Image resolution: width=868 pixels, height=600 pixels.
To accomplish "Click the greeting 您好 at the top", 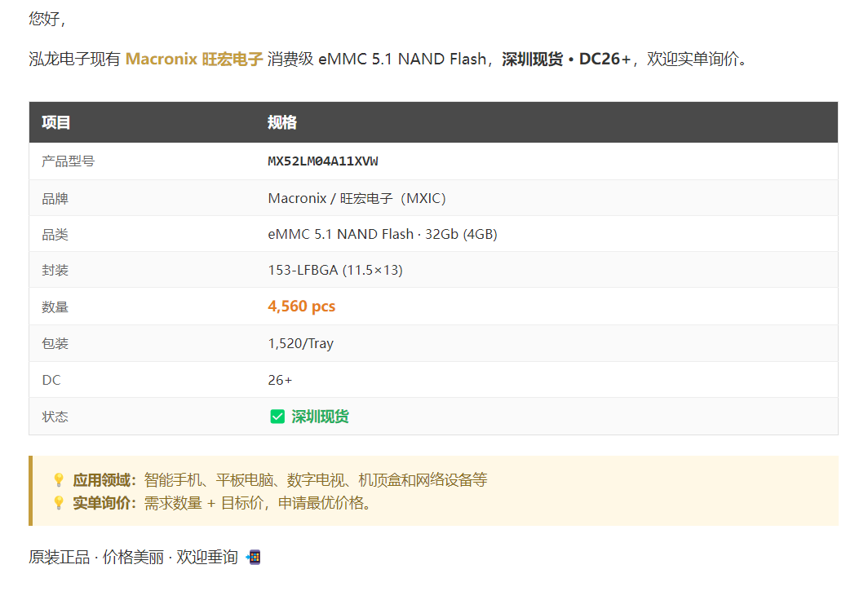I will [x=44, y=19].
